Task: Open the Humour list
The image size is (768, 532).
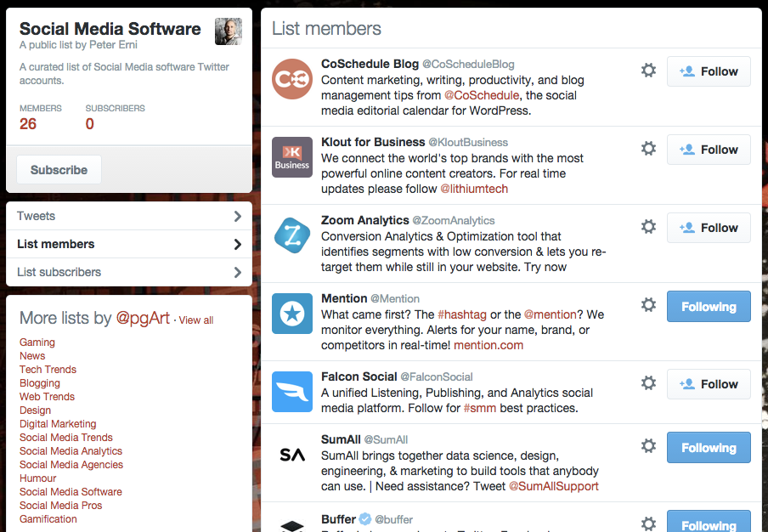Action: 37,478
